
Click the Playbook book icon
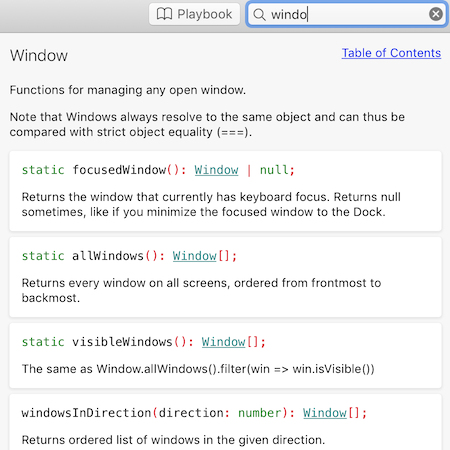pos(164,14)
